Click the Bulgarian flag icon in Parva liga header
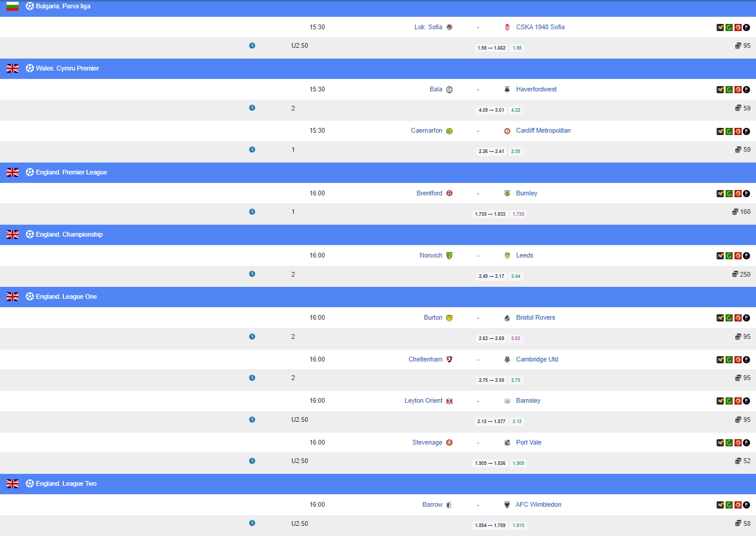The width and height of the screenshot is (756, 536). (13, 6)
